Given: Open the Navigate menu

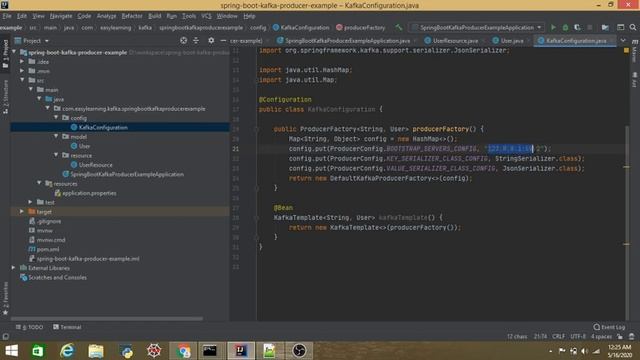Looking at the screenshot, I should 61,16.
